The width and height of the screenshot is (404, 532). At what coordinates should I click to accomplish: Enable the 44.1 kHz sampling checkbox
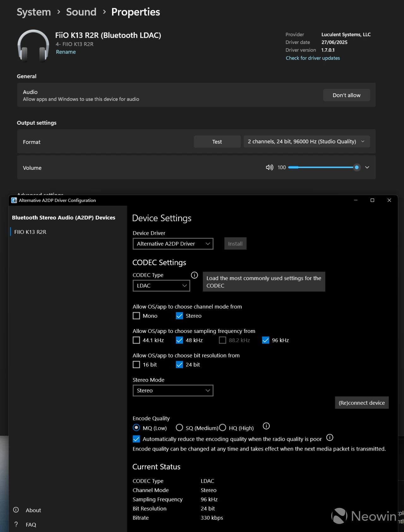(136, 340)
